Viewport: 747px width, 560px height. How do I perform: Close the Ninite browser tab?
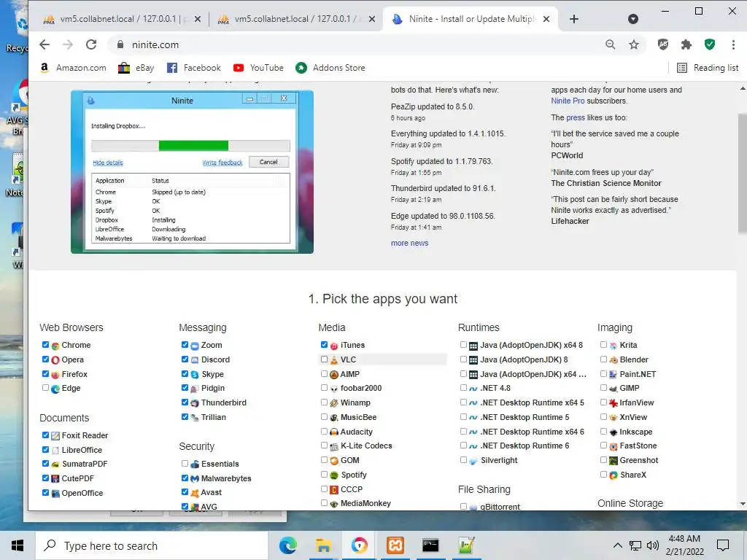tap(546, 19)
